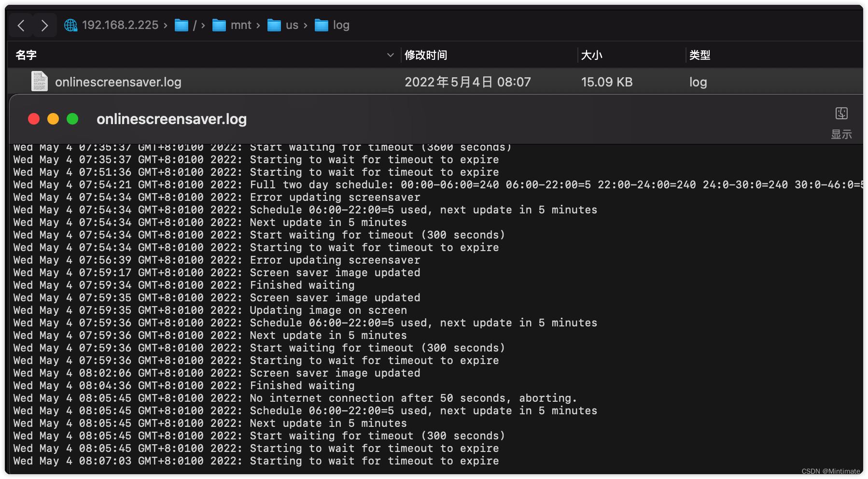Click the 08:05:45 Schedule 06:00-22:00=5 used line

coord(305,411)
